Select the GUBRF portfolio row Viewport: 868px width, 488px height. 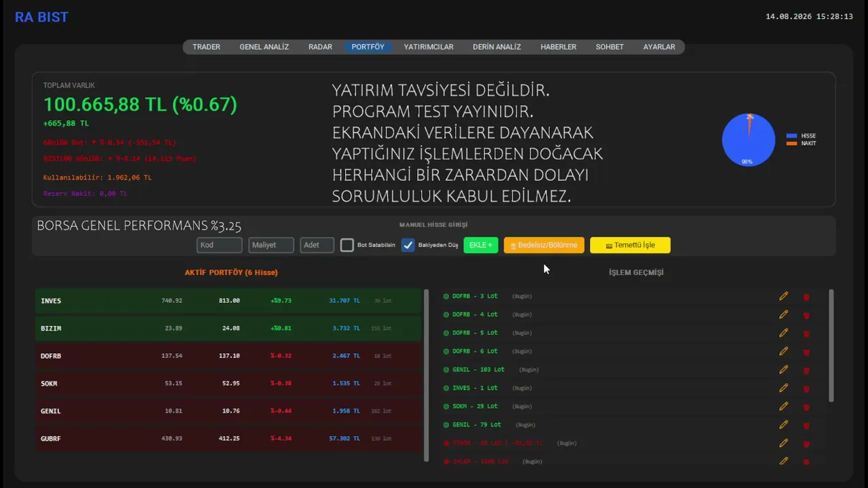229,439
